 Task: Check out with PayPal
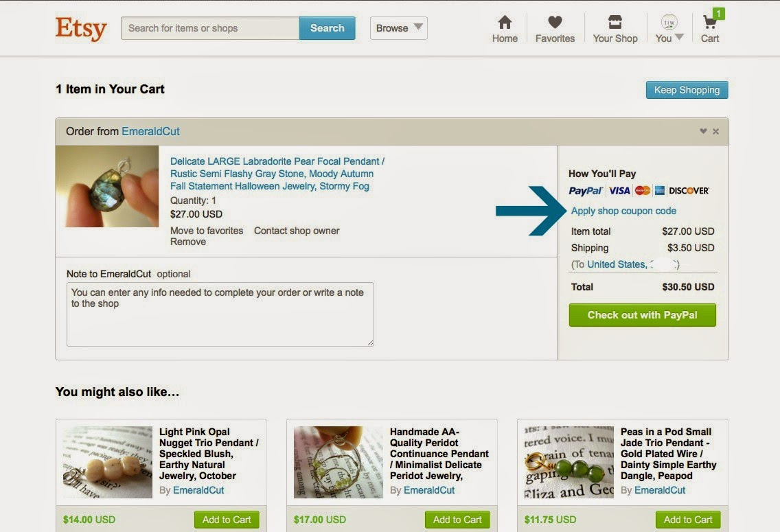[642, 315]
